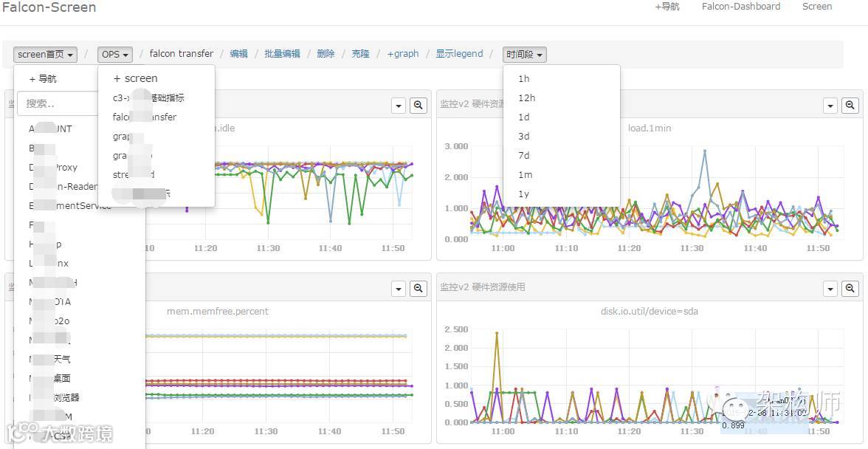Open caret dropdown on mem.memfree.percent panel

pyautogui.click(x=399, y=288)
